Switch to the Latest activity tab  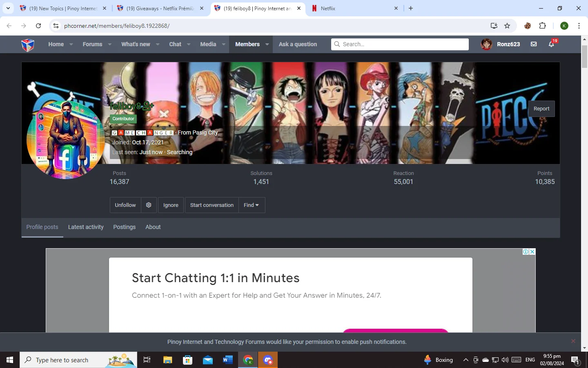86,227
